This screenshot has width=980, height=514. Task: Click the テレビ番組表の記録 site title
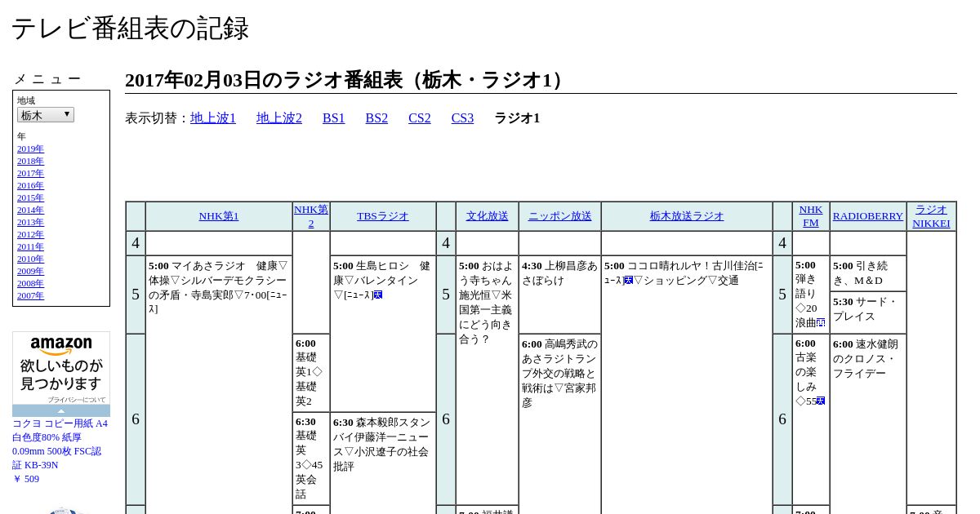click(130, 29)
